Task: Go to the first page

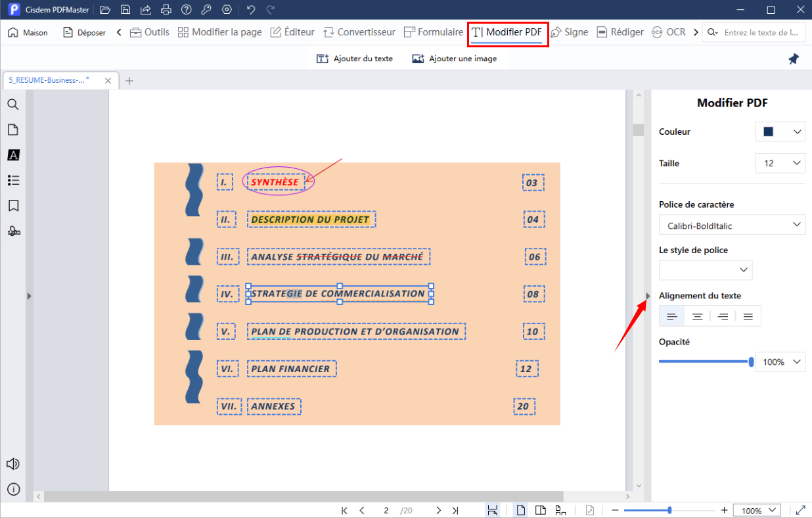Action: (344, 510)
